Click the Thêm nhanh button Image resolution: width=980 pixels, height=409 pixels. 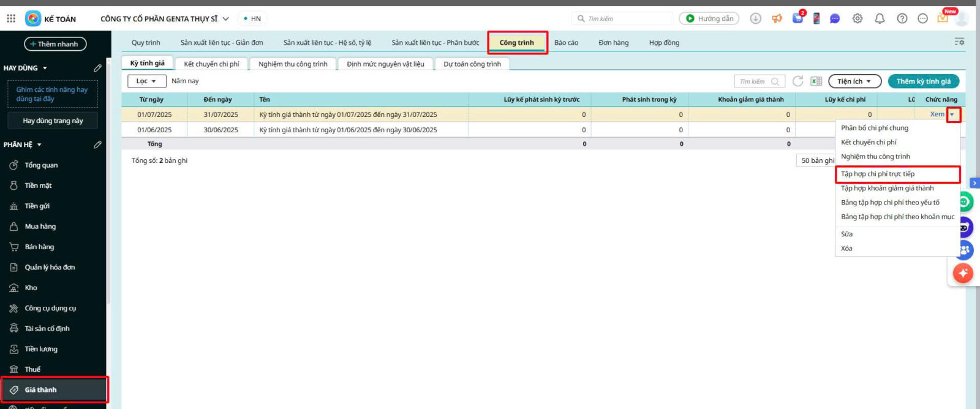point(55,44)
